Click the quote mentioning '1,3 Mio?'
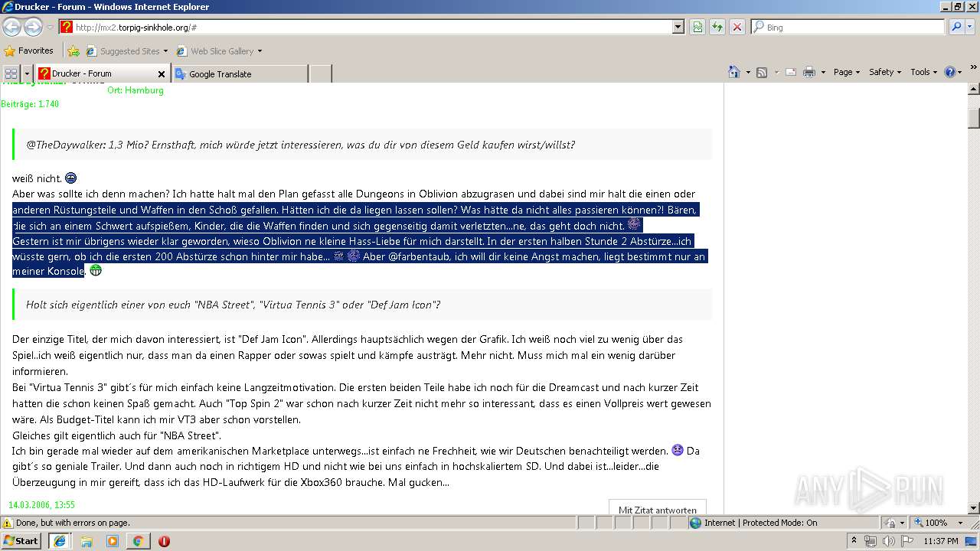This screenshot has height=551, width=980. (x=363, y=145)
